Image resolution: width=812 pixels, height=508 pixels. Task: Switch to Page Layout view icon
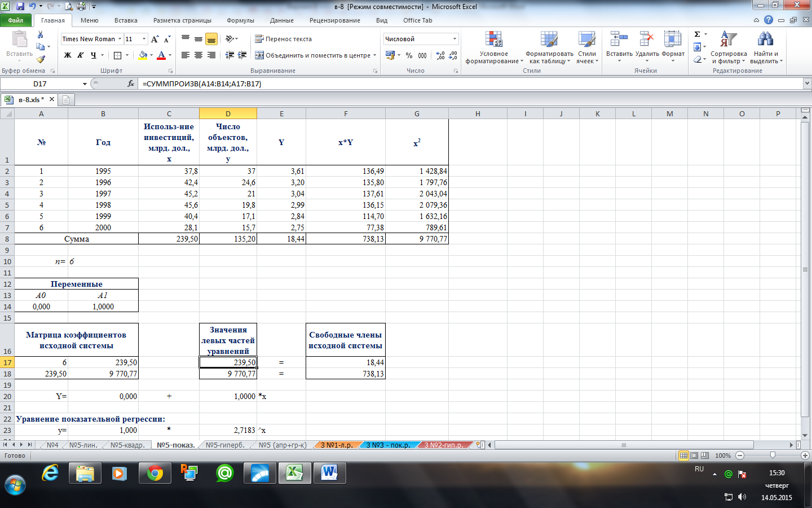pyautogui.click(x=694, y=456)
